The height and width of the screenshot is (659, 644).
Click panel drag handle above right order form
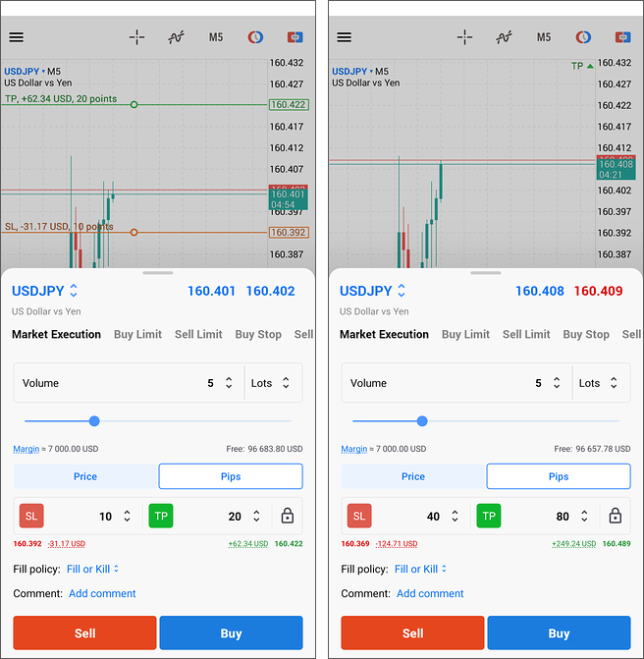pos(486,273)
